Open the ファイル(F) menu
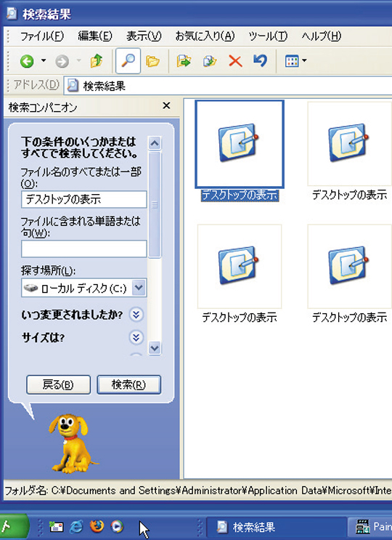The width and height of the screenshot is (392, 540). point(42,36)
